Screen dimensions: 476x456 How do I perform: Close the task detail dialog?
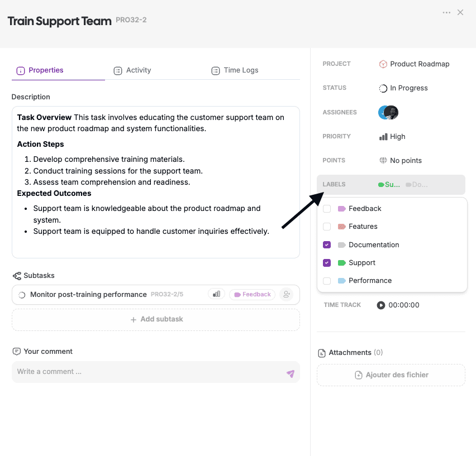tap(460, 12)
